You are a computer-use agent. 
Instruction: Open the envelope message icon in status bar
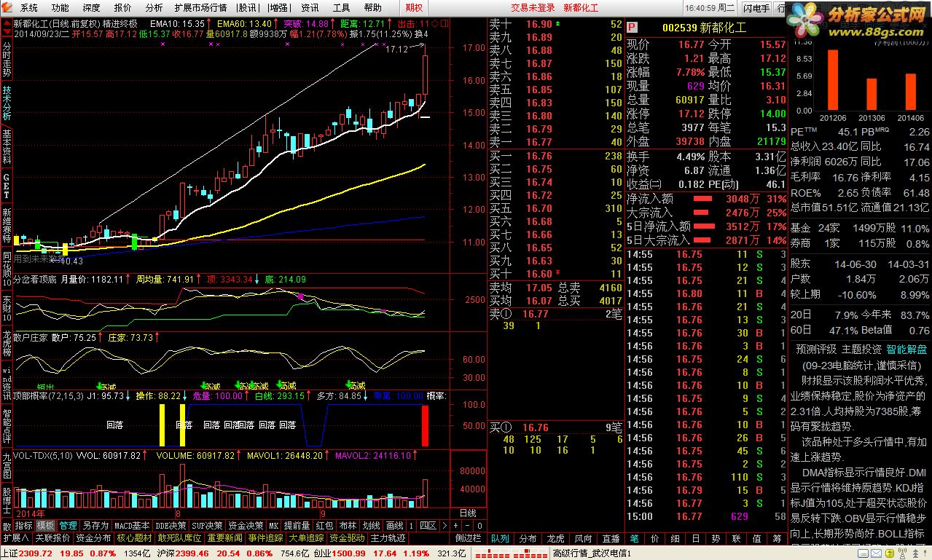coord(877,553)
